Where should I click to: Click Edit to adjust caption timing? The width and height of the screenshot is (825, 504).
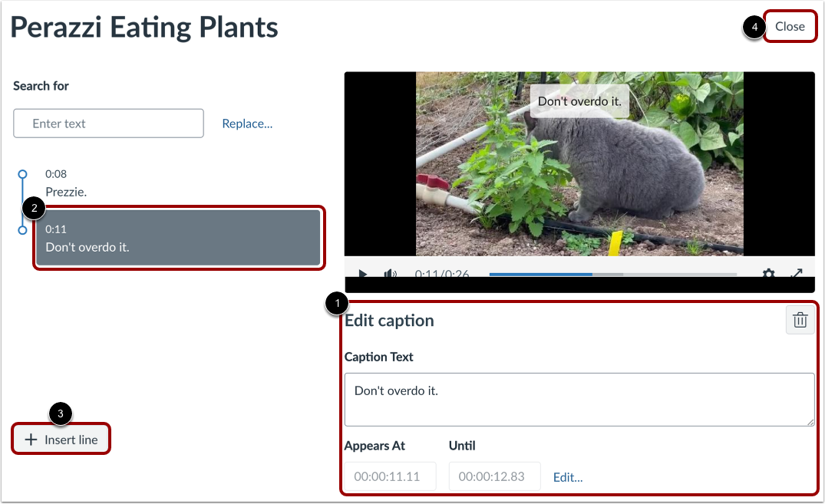tap(568, 476)
